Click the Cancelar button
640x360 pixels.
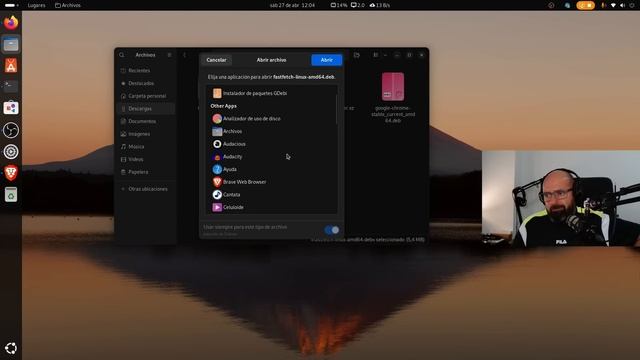pyautogui.click(x=216, y=60)
